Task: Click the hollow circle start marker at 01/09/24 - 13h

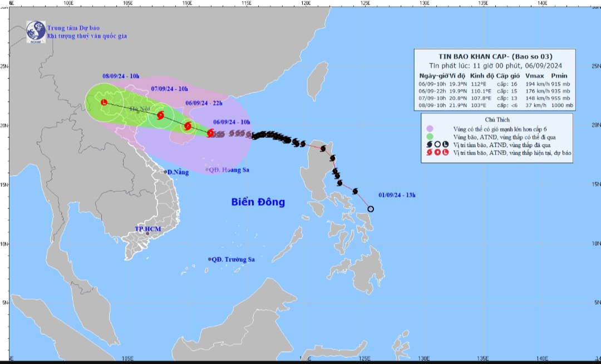Action: click(x=371, y=209)
